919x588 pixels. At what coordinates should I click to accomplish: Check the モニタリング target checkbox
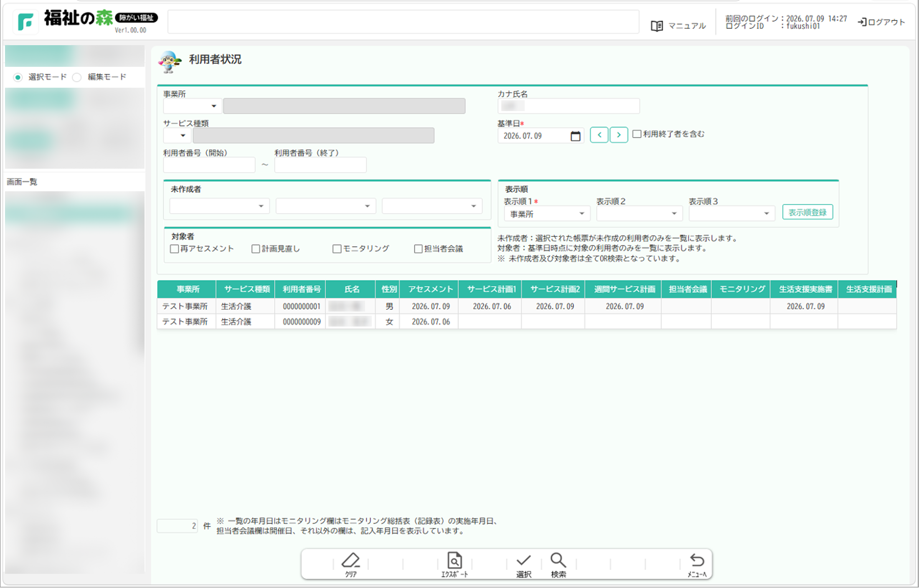click(337, 249)
